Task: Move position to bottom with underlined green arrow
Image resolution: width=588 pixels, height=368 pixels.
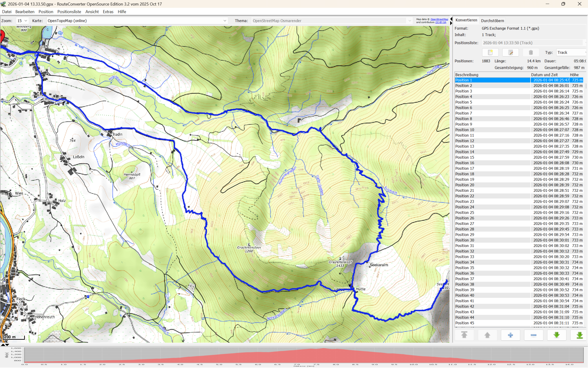Action: coord(579,335)
